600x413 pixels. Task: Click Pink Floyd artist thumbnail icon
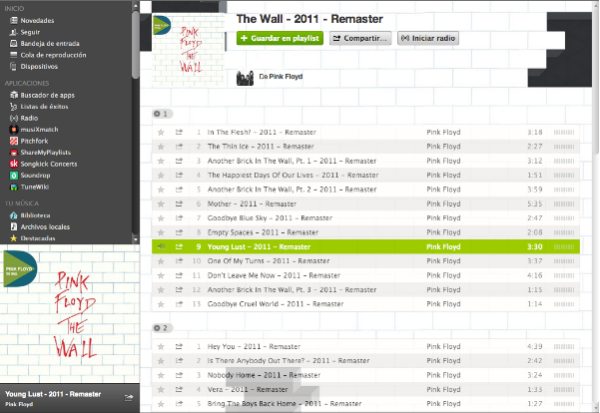(245, 78)
